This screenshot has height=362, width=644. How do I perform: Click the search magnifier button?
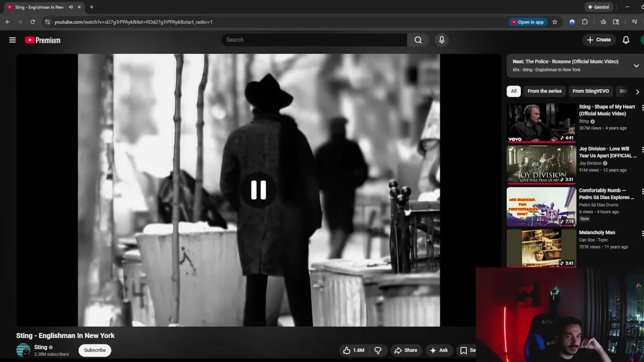(x=418, y=40)
